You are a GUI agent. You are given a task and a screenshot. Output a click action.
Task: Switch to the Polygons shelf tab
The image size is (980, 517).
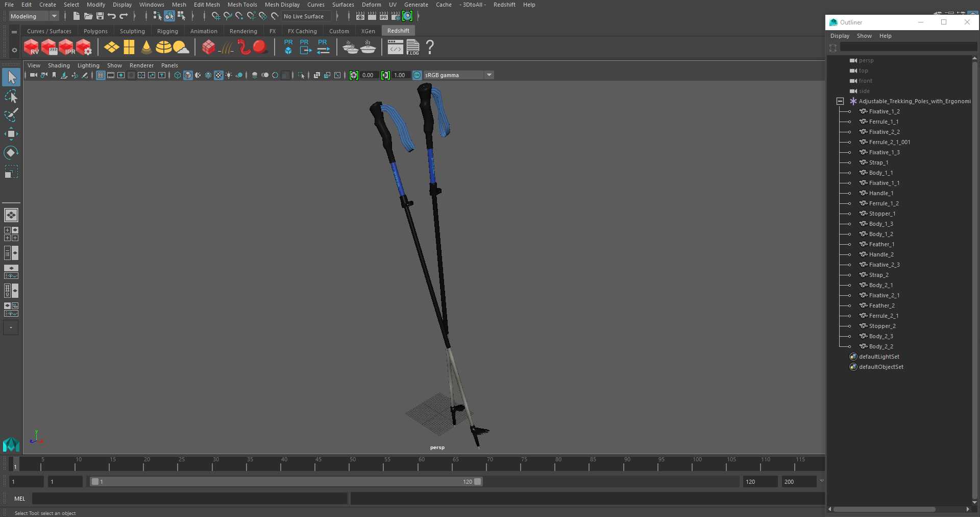tap(95, 31)
